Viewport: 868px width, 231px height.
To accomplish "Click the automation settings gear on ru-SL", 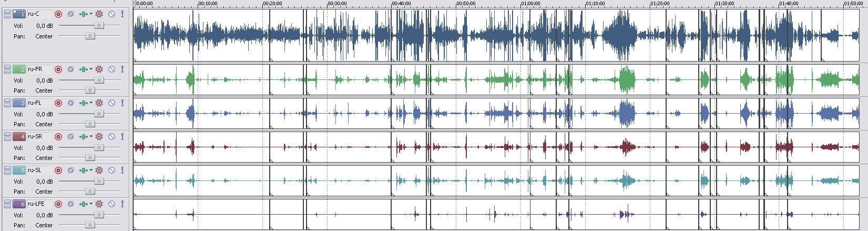I will (x=99, y=170).
